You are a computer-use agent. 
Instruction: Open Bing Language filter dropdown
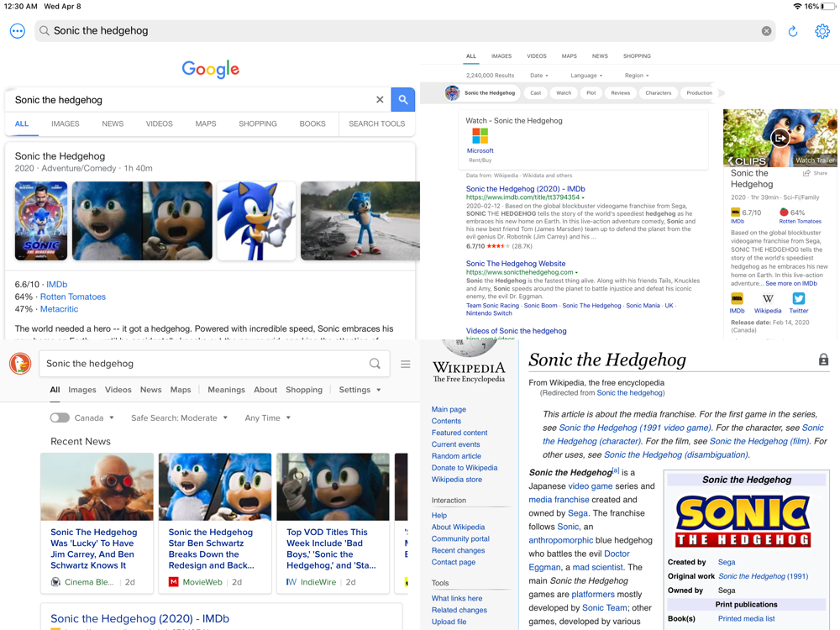click(x=586, y=76)
